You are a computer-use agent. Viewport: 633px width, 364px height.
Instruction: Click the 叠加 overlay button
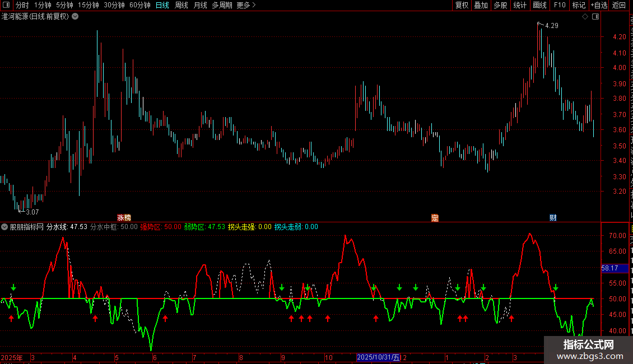[x=481, y=5]
